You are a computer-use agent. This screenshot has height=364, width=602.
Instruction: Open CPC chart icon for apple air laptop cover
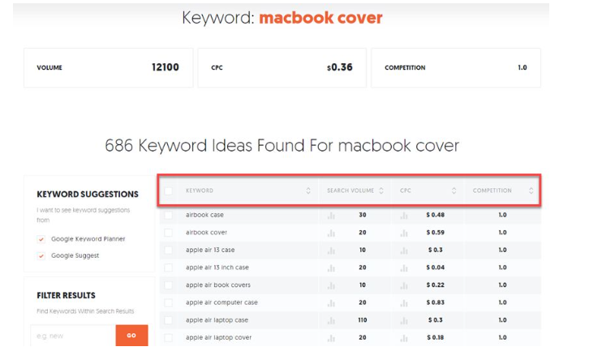pyautogui.click(x=404, y=338)
